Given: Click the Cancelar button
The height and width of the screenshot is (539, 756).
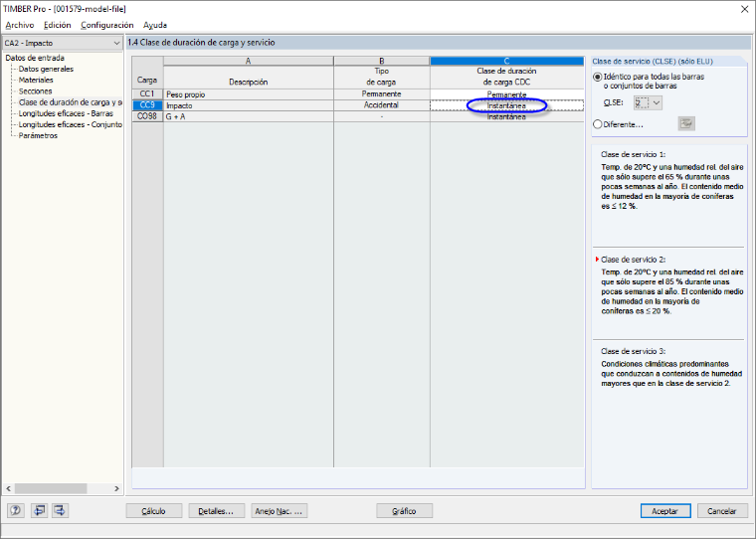Looking at the screenshot, I should 721,511.
